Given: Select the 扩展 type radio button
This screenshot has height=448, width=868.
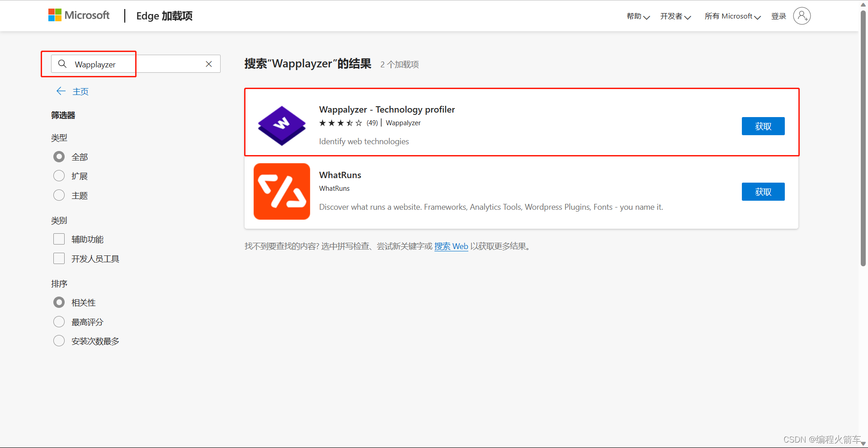Looking at the screenshot, I should click(59, 175).
